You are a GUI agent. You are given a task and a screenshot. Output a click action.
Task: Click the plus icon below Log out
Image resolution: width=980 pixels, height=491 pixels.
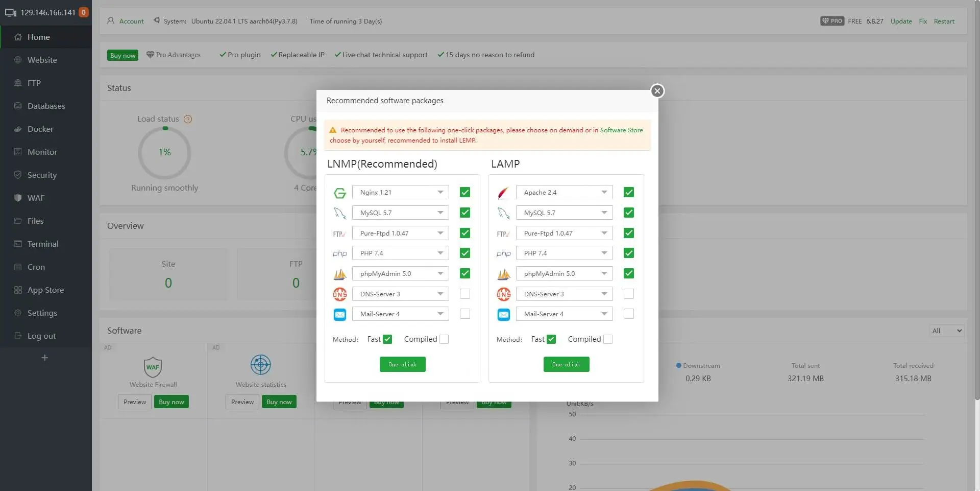tap(45, 358)
